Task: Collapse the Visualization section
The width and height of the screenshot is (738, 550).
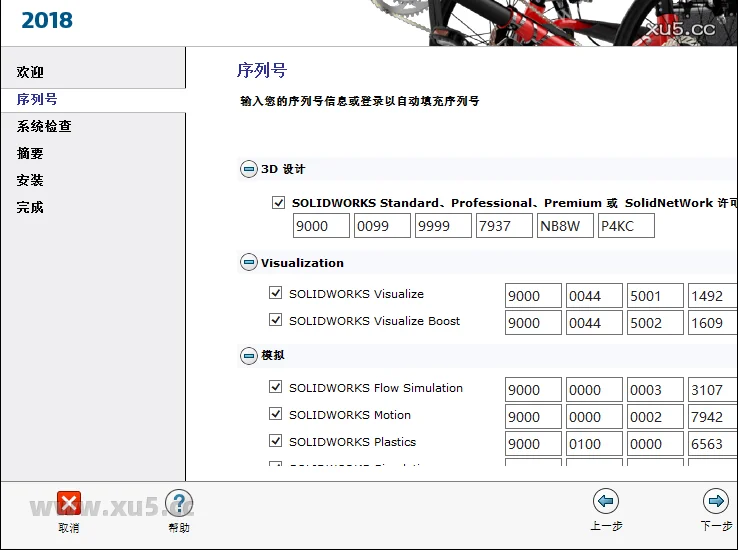Action: pos(249,263)
